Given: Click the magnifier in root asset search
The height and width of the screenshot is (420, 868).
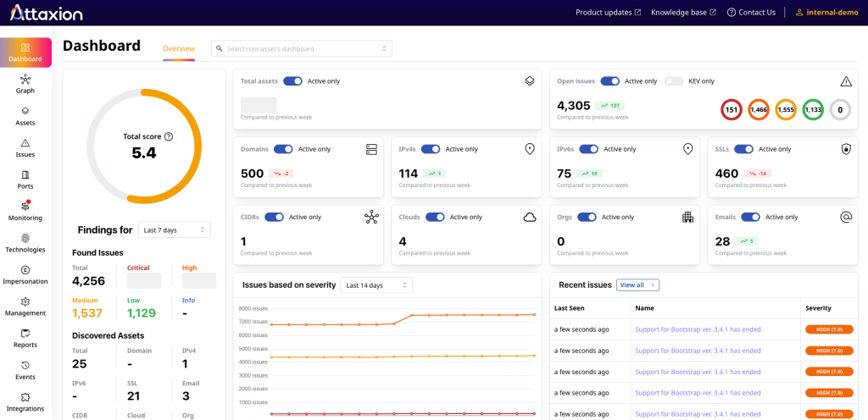Looking at the screenshot, I should point(220,48).
